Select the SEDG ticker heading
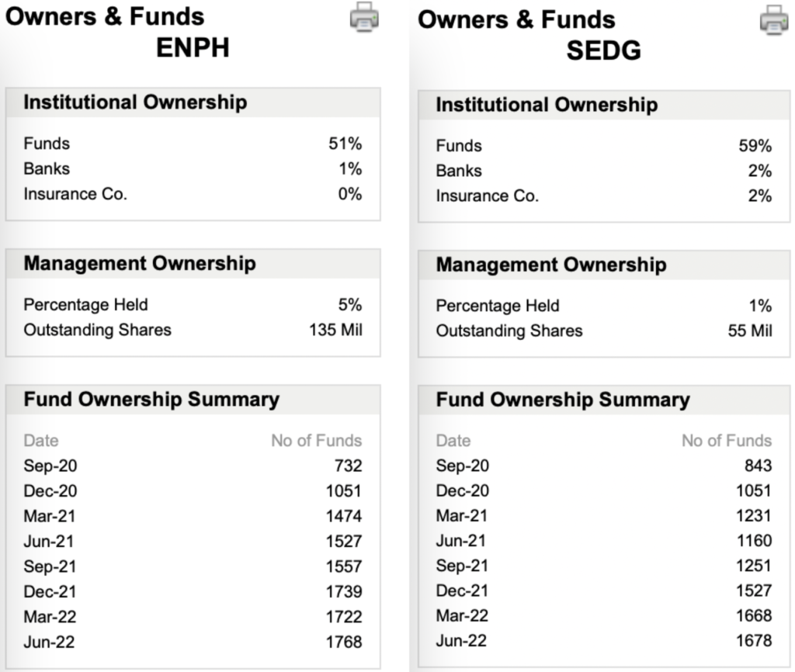Image resolution: width=795 pixels, height=672 pixels. pyautogui.click(x=604, y=50)
